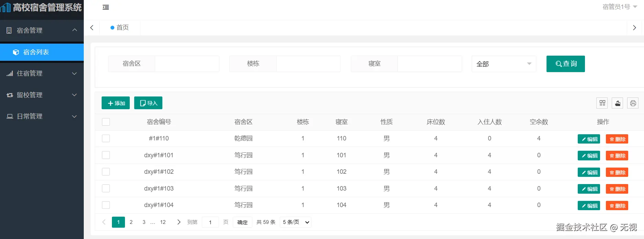644x239 pixels.
Task: Click the 住宿管理 chart icon
Action: [10, 73]
